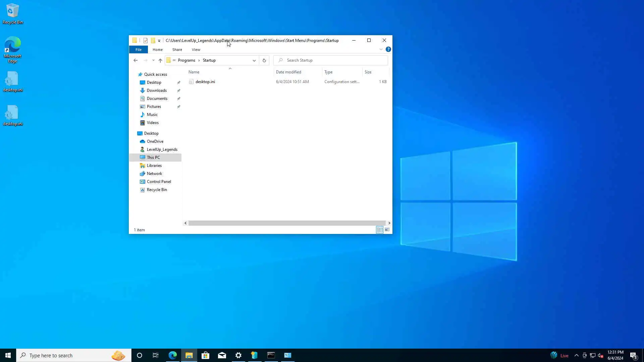Open the File menu tab
The image size is (644, 362).
click(x=138, y=50)
